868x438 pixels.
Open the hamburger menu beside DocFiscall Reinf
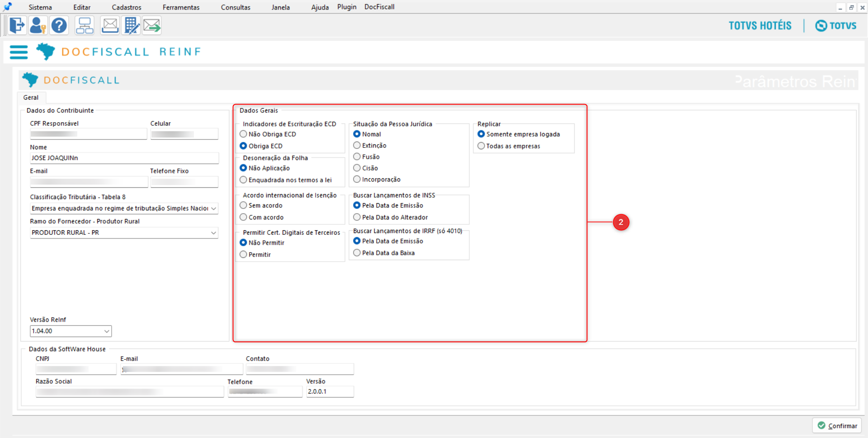click(x=19, y=52)
